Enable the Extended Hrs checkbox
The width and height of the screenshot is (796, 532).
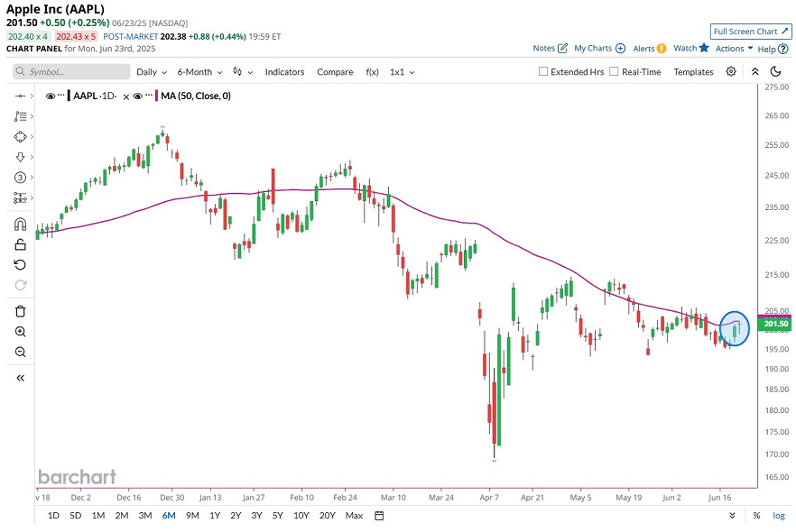pyautogui.click(x=543, y=72)
